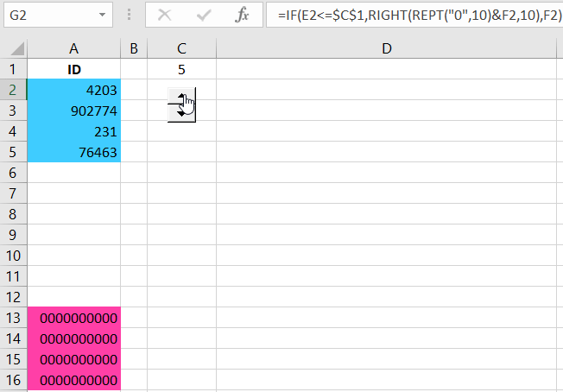Image resolution: width=563 pixels, height=392 pixels.
Task: Select row 14 header
Action: click(x=13, y=338)
